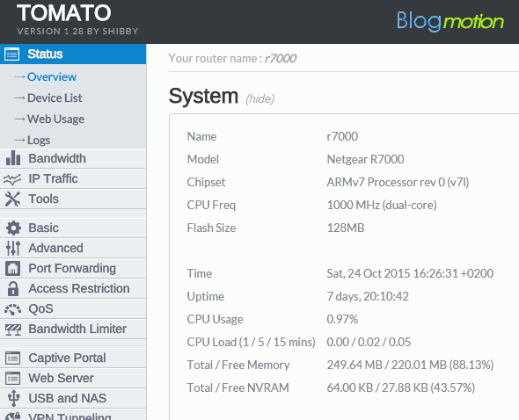Collapse System section with hide link
This screenshot has height=420, width=519.
coord(259,99)
